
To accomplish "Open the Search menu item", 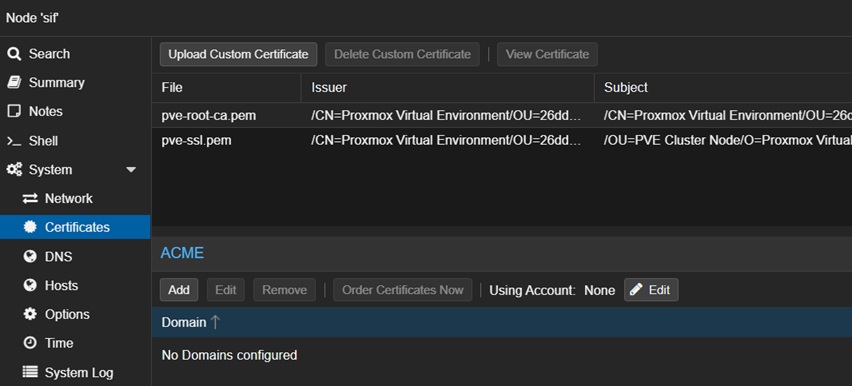I will tap(75, 54).
